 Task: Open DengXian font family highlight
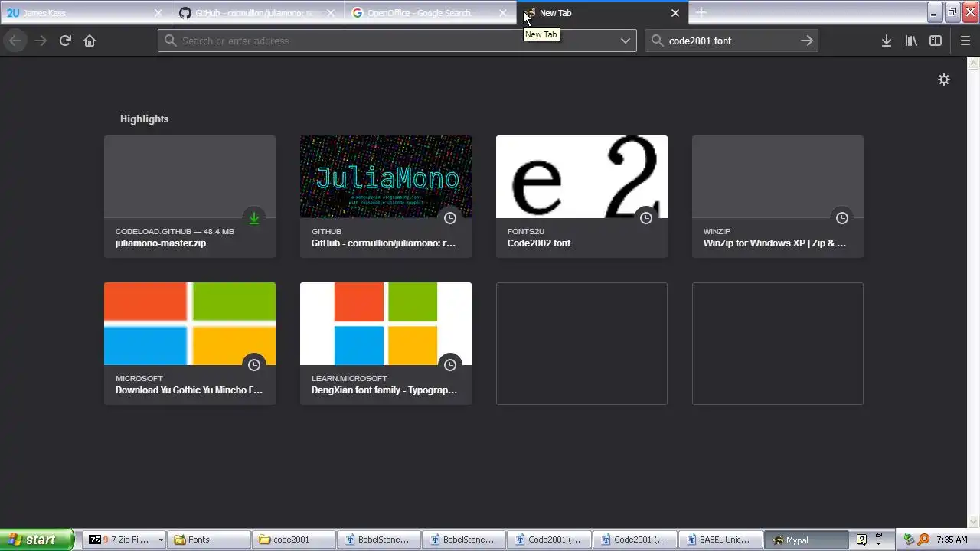pyautogui.click(x=386, y=344)
